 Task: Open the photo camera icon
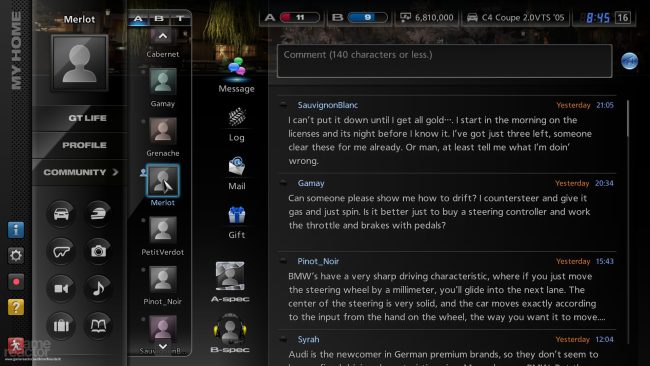98,251
